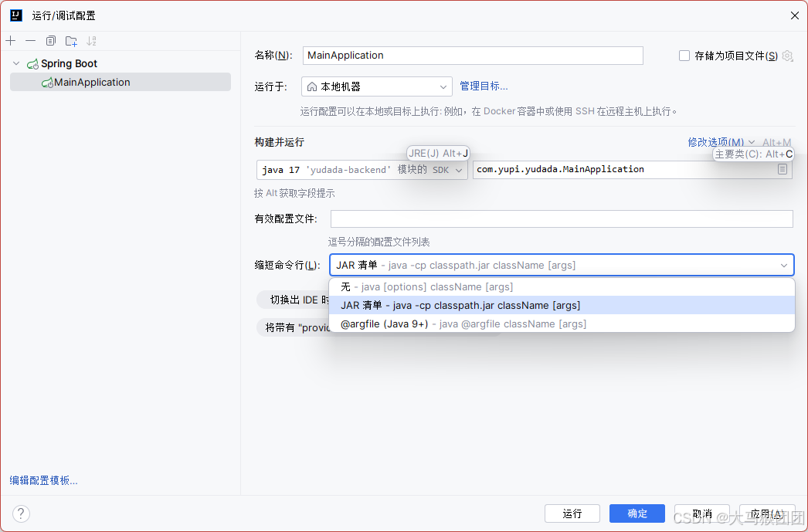Screen dimensions: 808x532
Task: Create new folder for configurations
Action: 71,41
